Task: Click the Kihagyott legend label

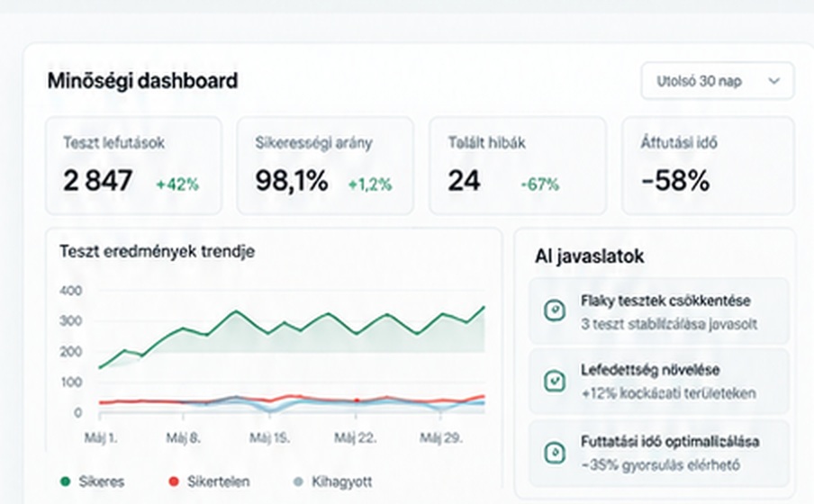Action: coord(341,481)
